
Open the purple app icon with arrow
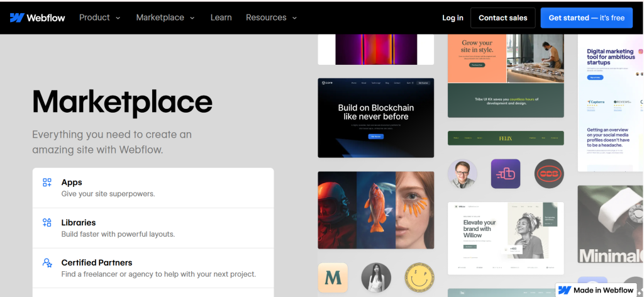[506, 174]
